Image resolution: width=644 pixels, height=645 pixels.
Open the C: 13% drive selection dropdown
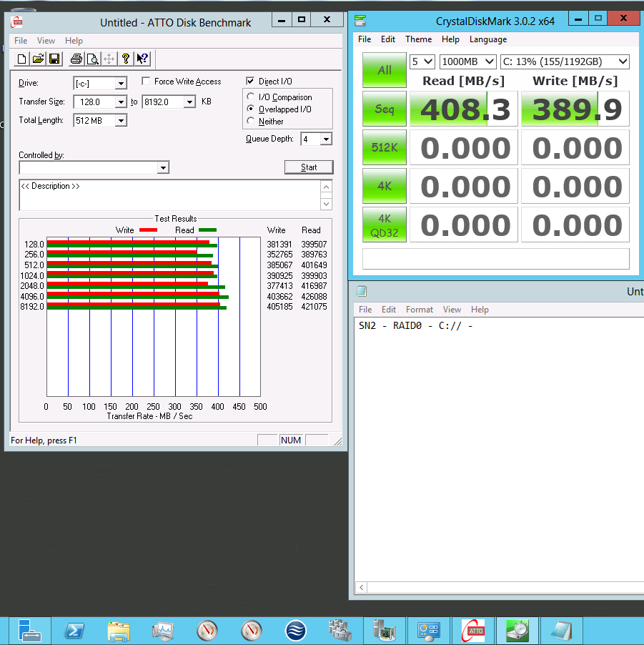pos(565,61)
